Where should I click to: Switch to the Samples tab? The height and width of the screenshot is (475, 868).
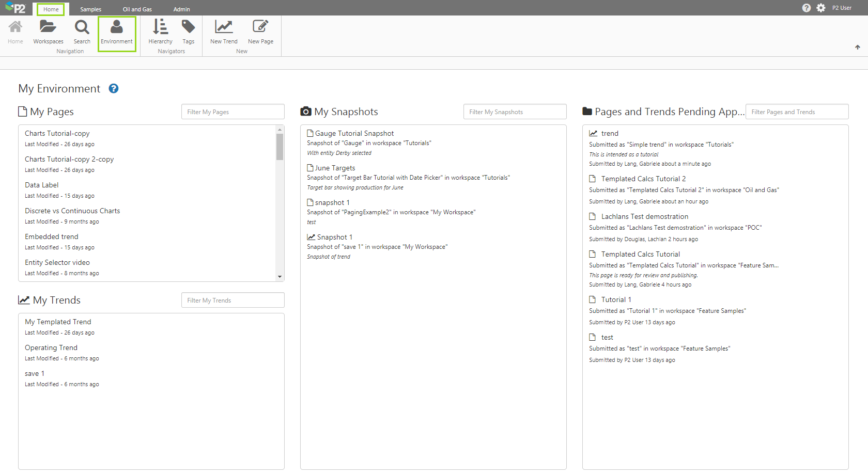click(90, 9)
